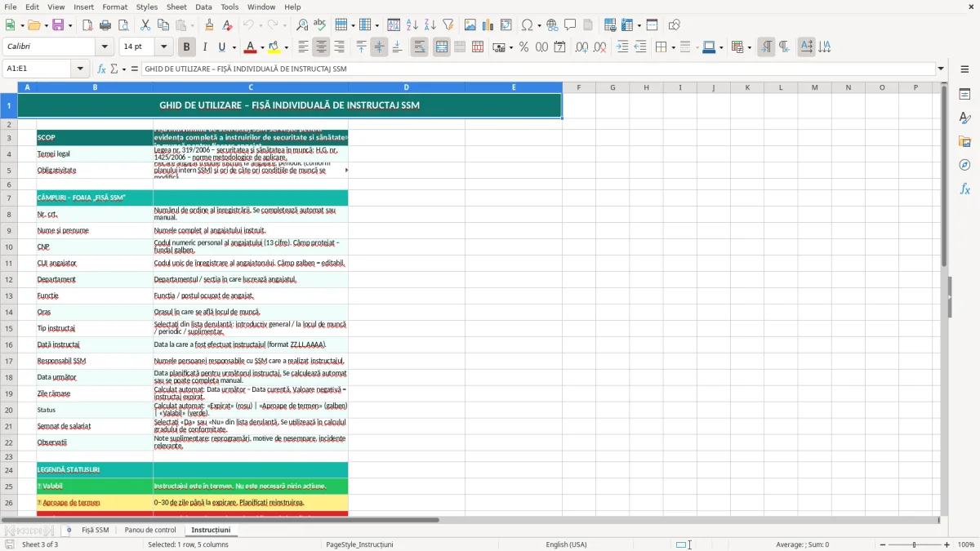Viewport: 980px width, 551px height.
Task: Sort ascending with the A-Z icon
Action: click(412, 25)
